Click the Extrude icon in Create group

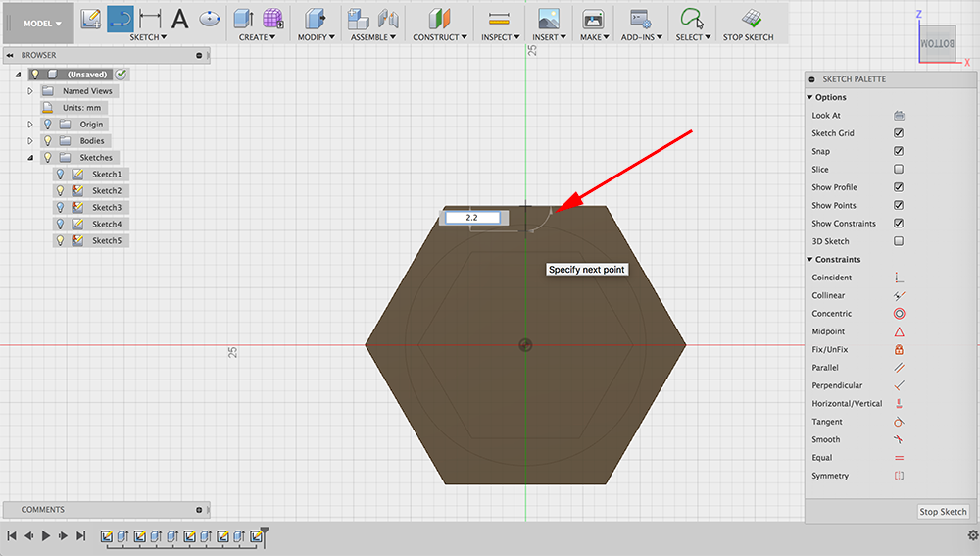point(243,19)
